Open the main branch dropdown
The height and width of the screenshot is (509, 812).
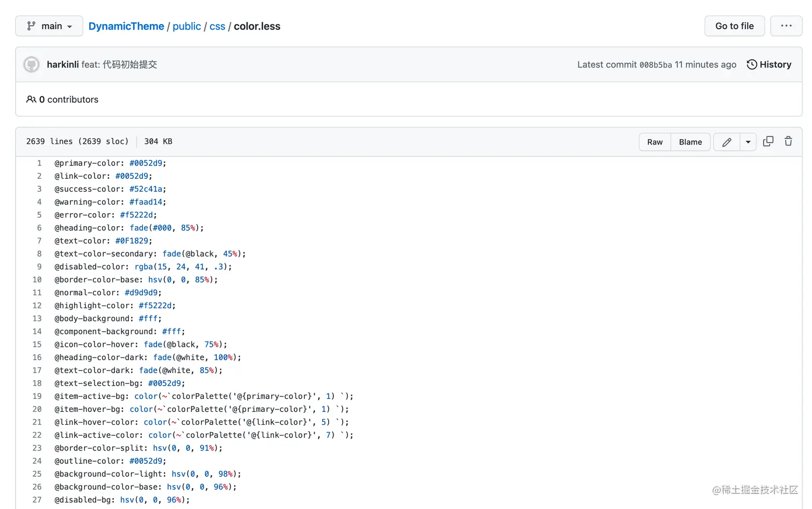49,26
